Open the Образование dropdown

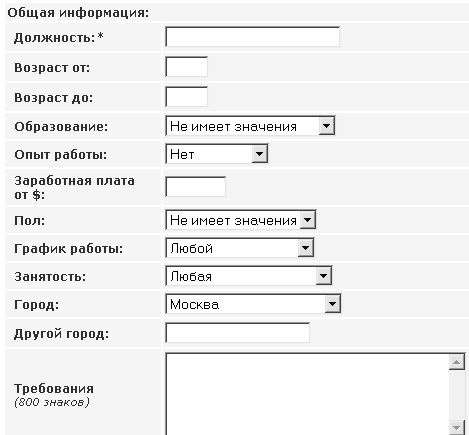click(250, 126)
